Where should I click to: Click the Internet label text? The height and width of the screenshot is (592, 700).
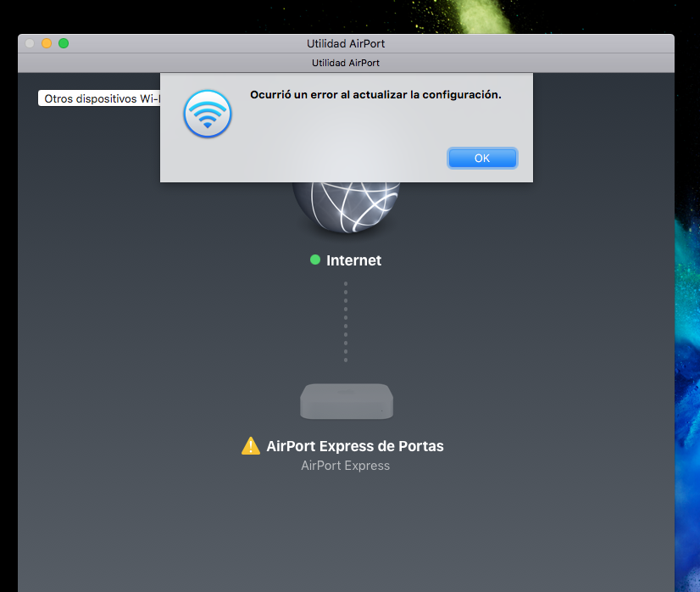353,260
